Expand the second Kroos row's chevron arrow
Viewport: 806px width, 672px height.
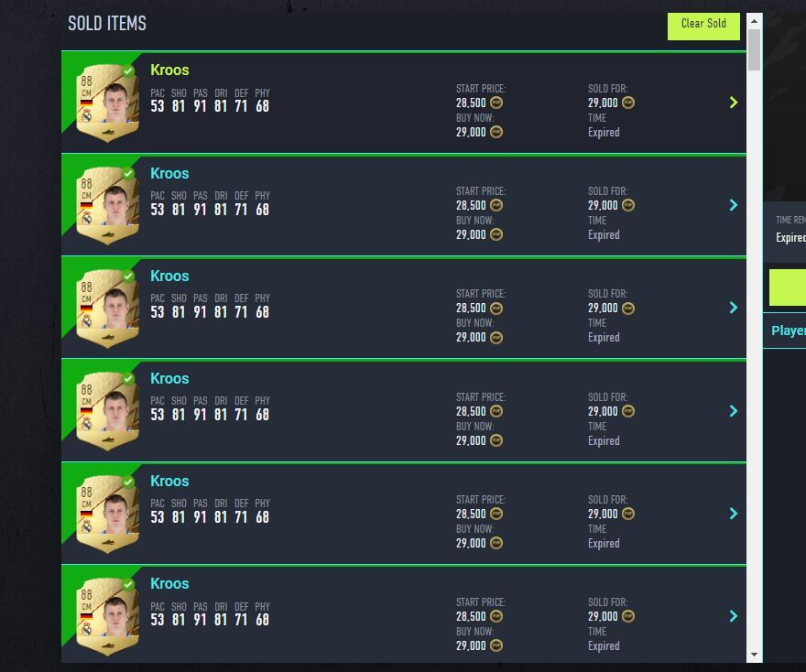tap(734, 205)
